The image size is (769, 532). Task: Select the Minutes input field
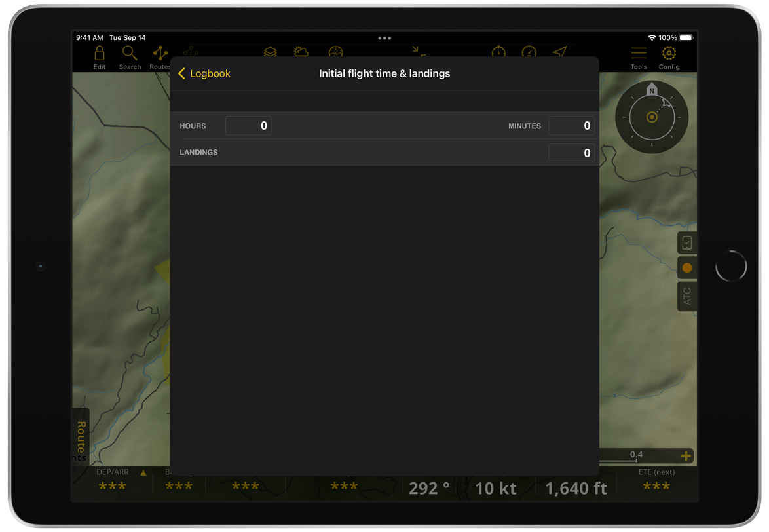pos(571,126)
